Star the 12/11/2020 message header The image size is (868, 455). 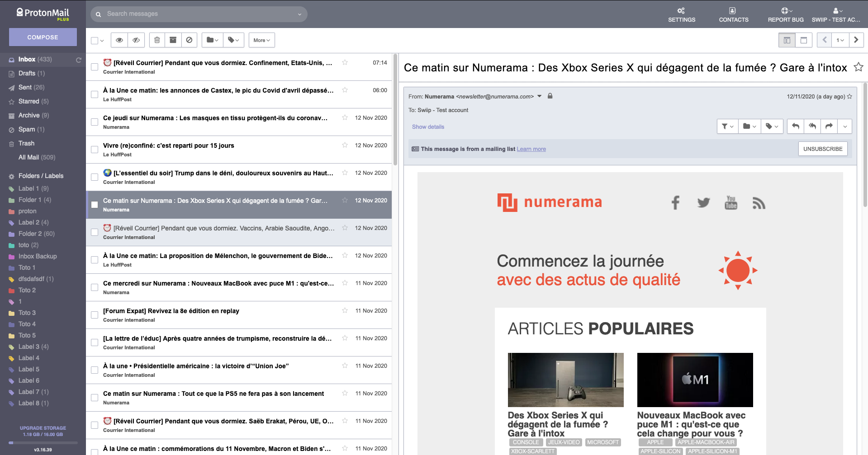pyautogui.click(x=849, y=96)
